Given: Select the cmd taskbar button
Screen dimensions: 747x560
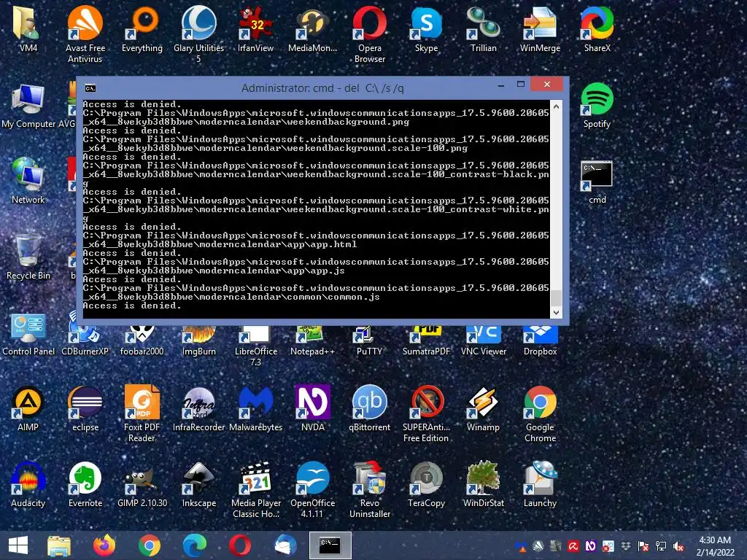Looking at the screenshot, I should point(330,545).
